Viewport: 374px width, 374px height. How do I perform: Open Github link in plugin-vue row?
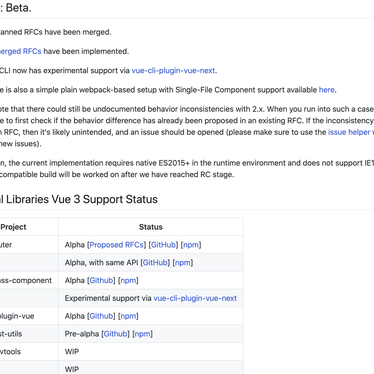point(101,316)
